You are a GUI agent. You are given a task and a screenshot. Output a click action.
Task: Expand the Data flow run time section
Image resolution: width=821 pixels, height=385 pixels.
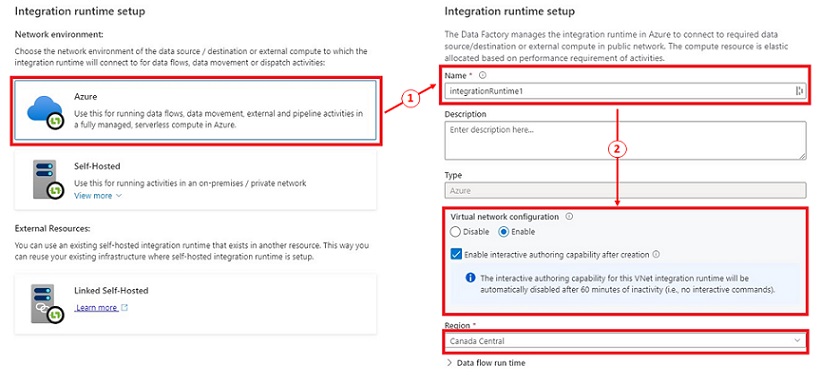click(x=485, y=363)
